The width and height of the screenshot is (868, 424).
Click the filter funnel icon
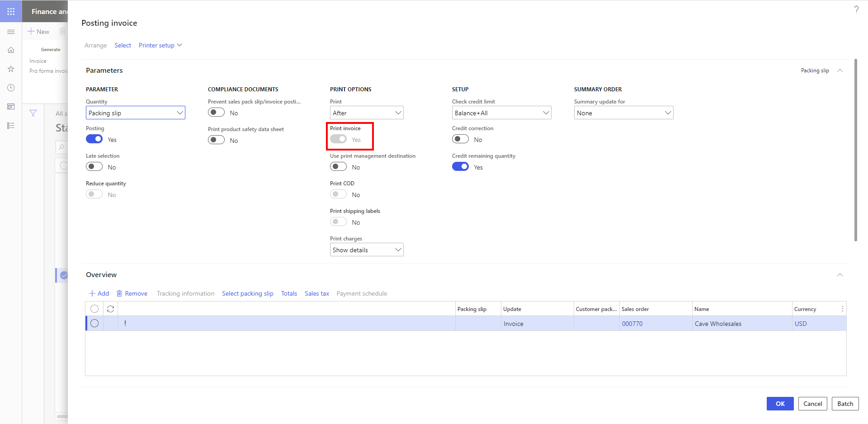tap(33, 113)
